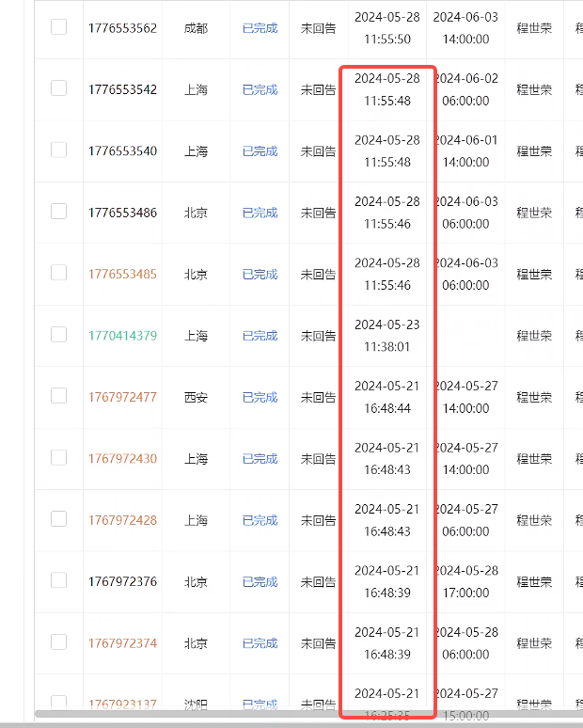Mark the checkbox next to 1770414379
This screenshot has width=583, height=728.
58,335
